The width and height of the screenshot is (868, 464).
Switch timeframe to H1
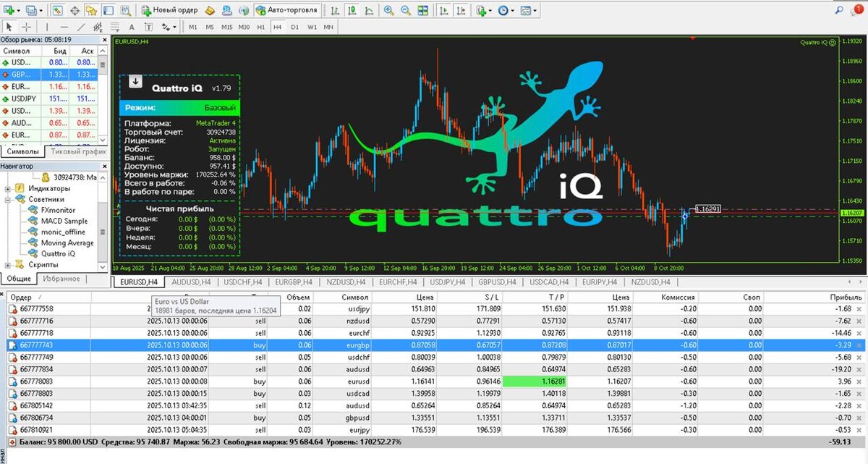tap(260, 28)
